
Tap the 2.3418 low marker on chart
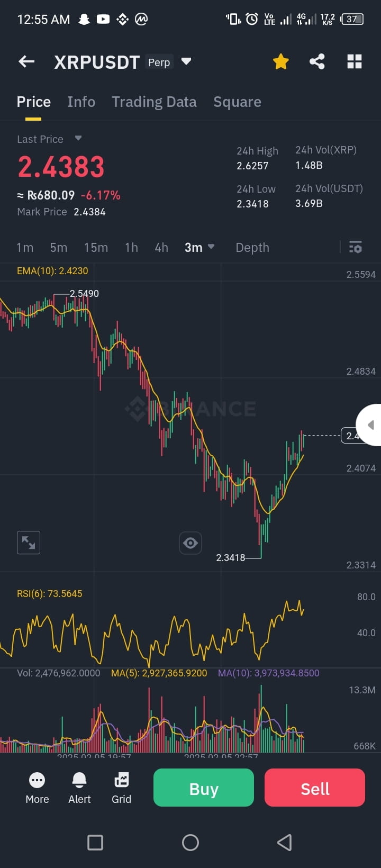tap(231, 557)
